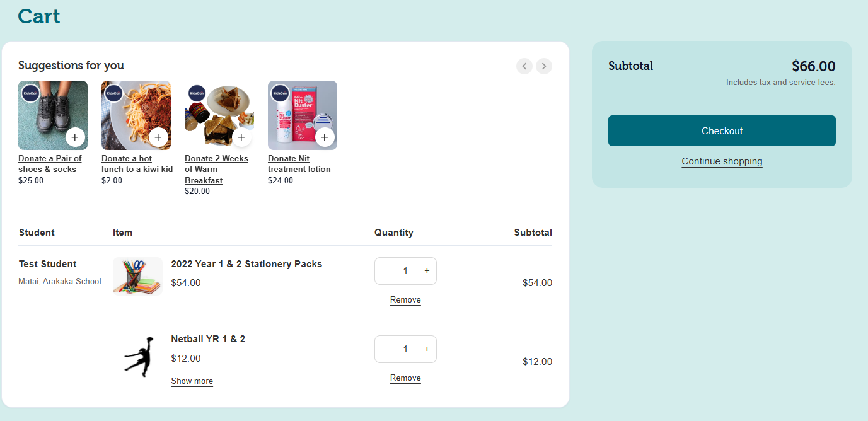Screen dimensions: 868x421
Task: Open Donate Nit treatment lotion link
Action: [x=299, y=164]
